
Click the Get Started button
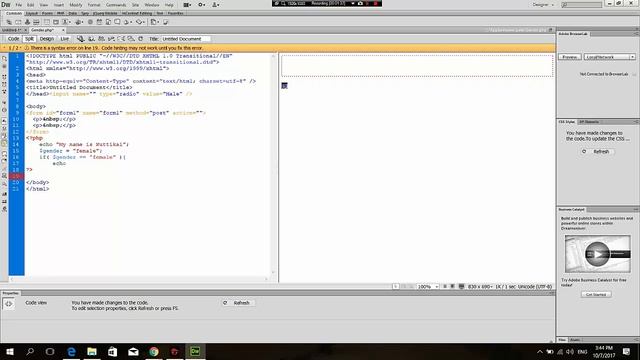pos(596,294)
